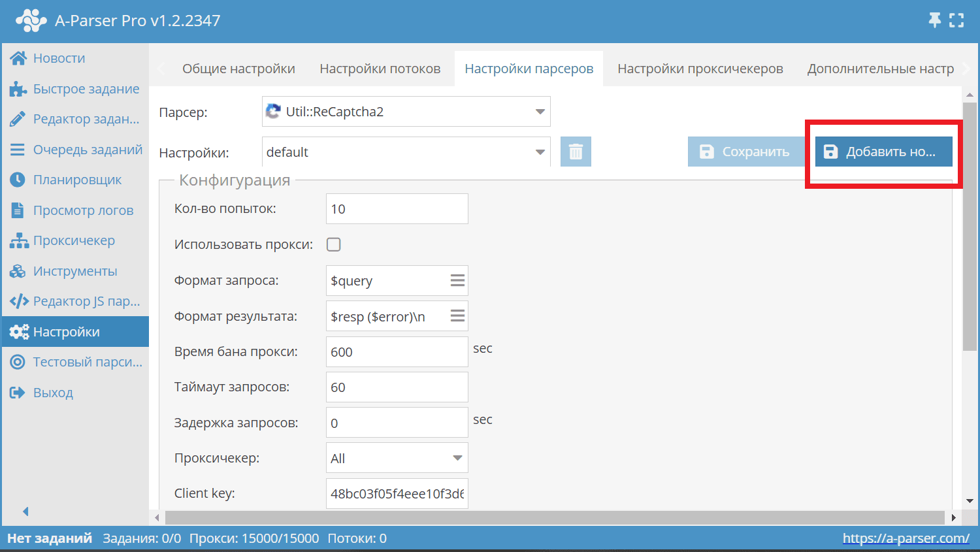Click the Время бана прокси field
The height and width of the screenshot is (552, 980).
click(x=397, y=351)
